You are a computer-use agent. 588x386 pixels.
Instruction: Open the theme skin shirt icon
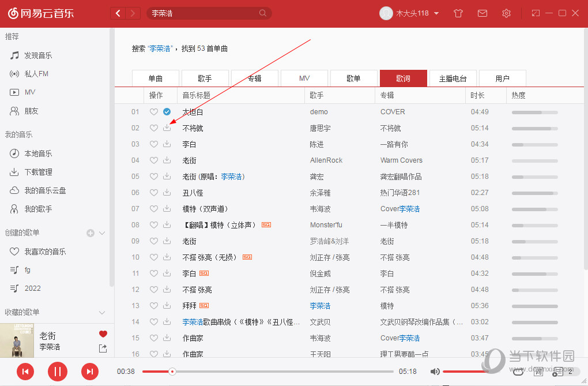(458, 13)
